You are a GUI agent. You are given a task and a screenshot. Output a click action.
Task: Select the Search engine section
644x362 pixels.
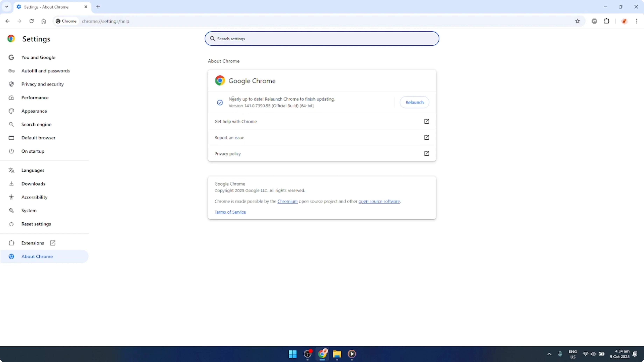point(37,124)
